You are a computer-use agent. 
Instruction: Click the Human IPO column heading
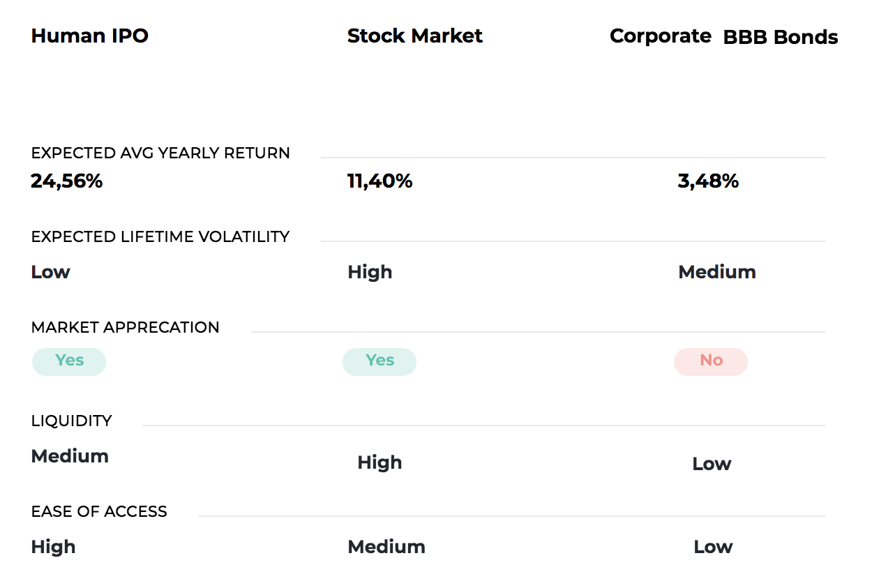pyautogui.click(x=90, y=36)
